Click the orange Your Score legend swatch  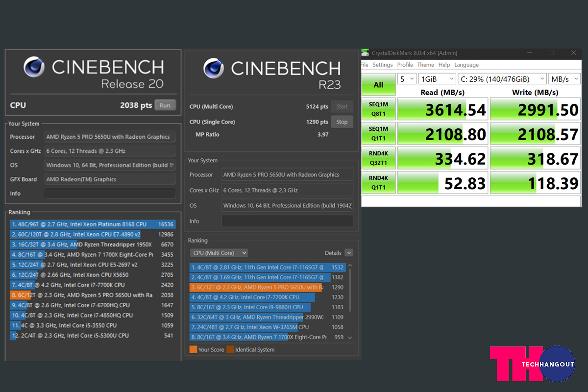click(x=193, y=349)
